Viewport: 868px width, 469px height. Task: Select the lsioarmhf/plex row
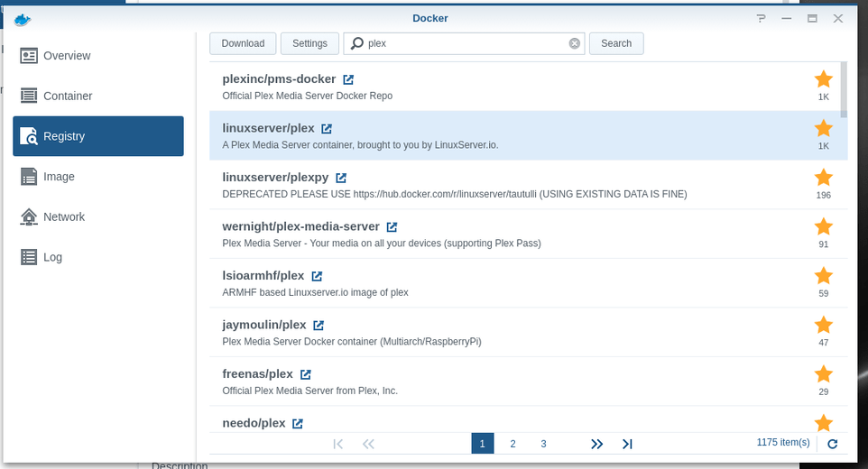[528, 283]
